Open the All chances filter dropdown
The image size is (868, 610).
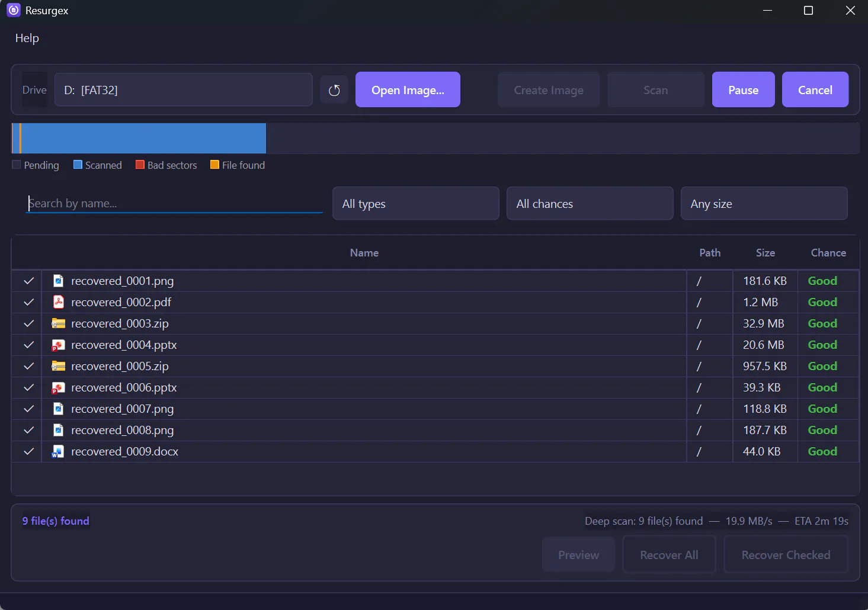tap(590, 204)
